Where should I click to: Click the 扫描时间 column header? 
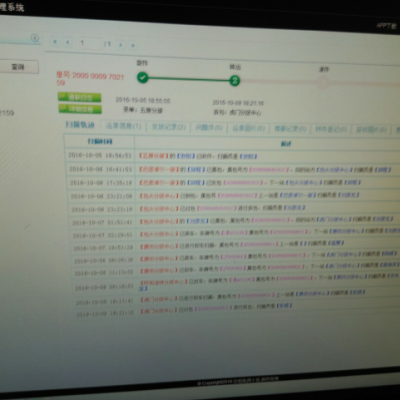[x=100, y=141]
